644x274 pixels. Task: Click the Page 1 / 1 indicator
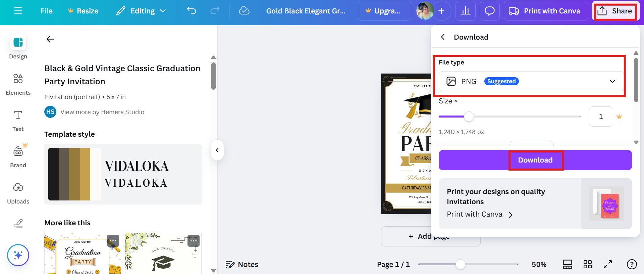click(x=393, y=265)
